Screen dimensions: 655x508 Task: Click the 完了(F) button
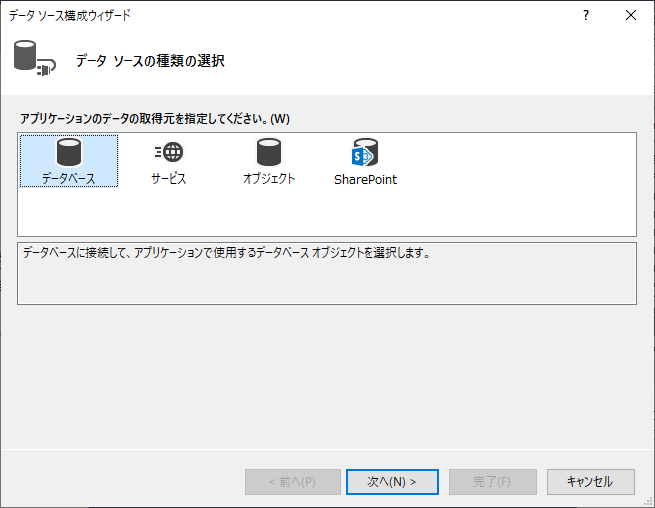pos(492,481)
